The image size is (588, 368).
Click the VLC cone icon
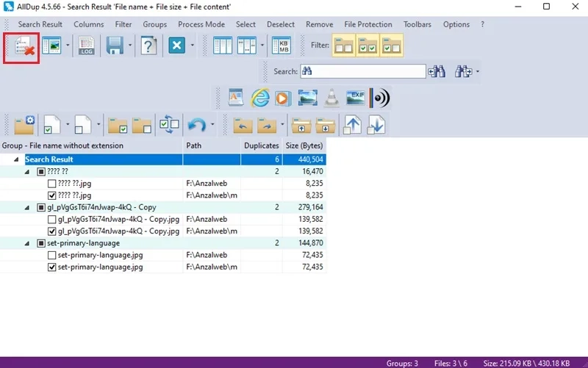[x=331, y=98]
